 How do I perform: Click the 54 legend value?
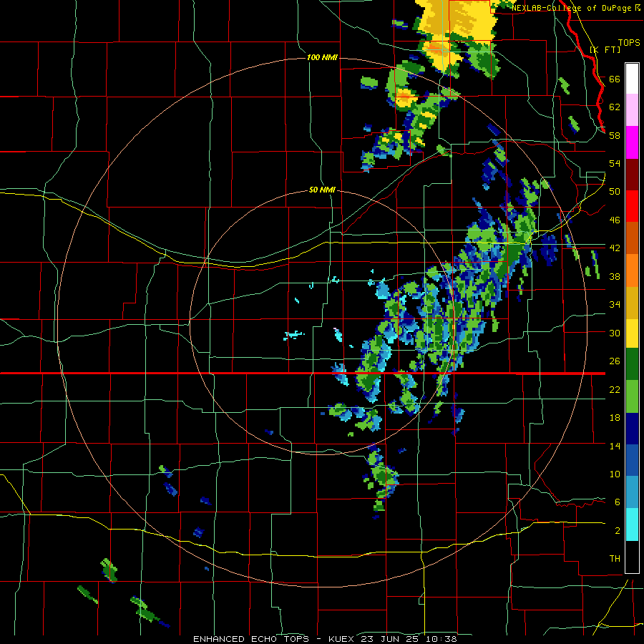pos(615,163)
